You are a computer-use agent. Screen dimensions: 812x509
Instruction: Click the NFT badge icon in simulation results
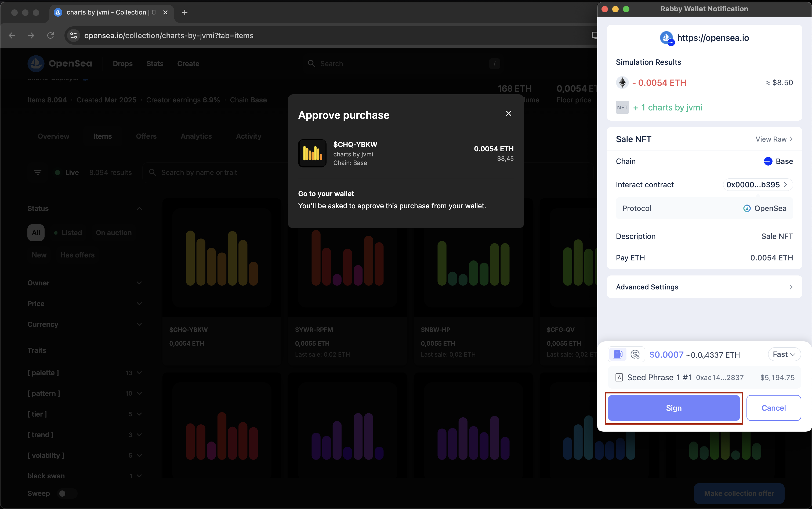pyautogui.click(x=622, y=107)
